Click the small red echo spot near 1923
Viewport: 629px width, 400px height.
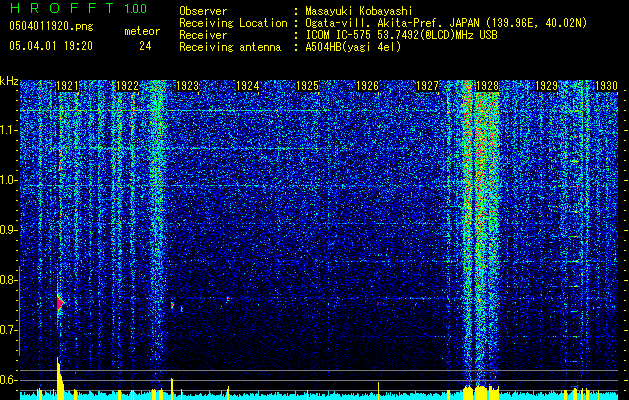[172, 305]
